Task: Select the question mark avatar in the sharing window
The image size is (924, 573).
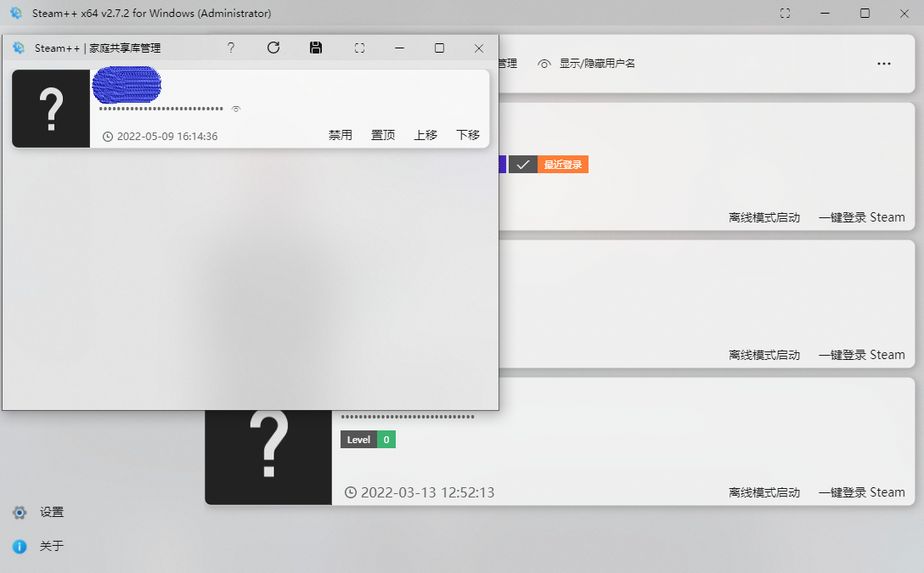Action: pyautogui.click(x=51, y=109)
